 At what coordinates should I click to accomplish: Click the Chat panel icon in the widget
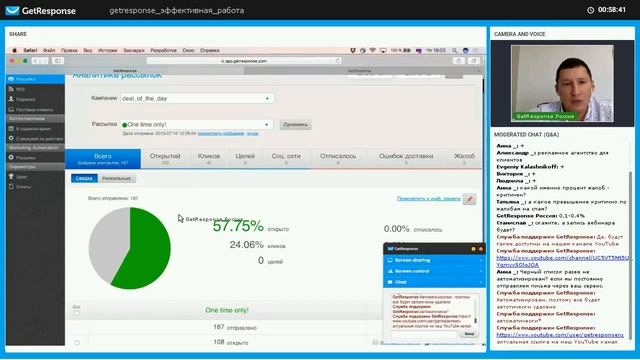(390, 282)
